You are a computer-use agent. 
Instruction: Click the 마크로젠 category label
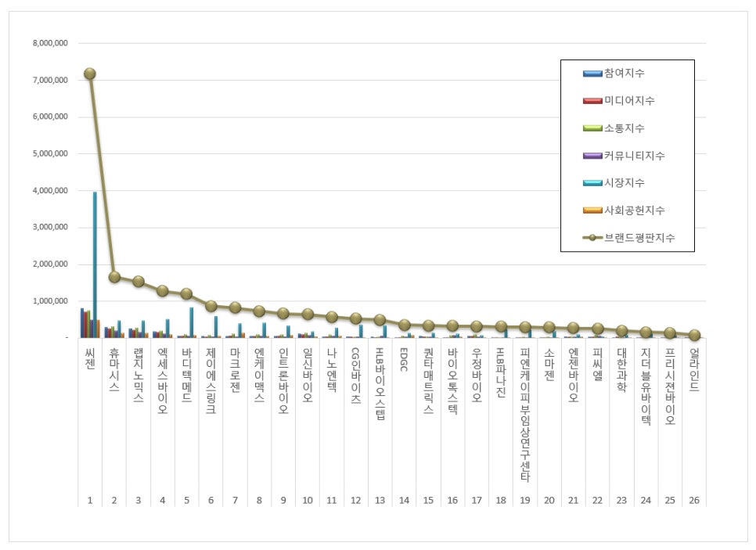[235, 370]
